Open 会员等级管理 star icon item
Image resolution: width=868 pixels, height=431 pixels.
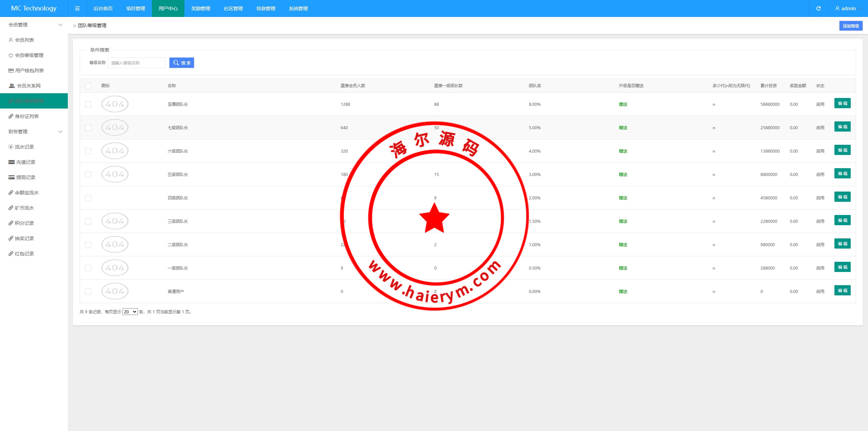29,55
